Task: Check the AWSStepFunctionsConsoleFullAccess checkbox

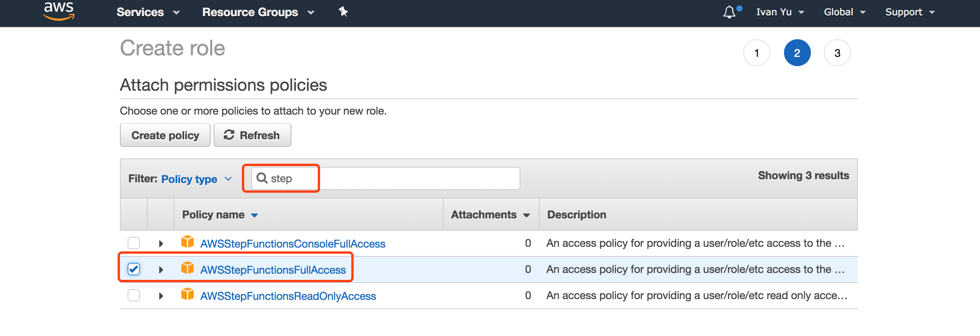Action: [x=134, y=243]
